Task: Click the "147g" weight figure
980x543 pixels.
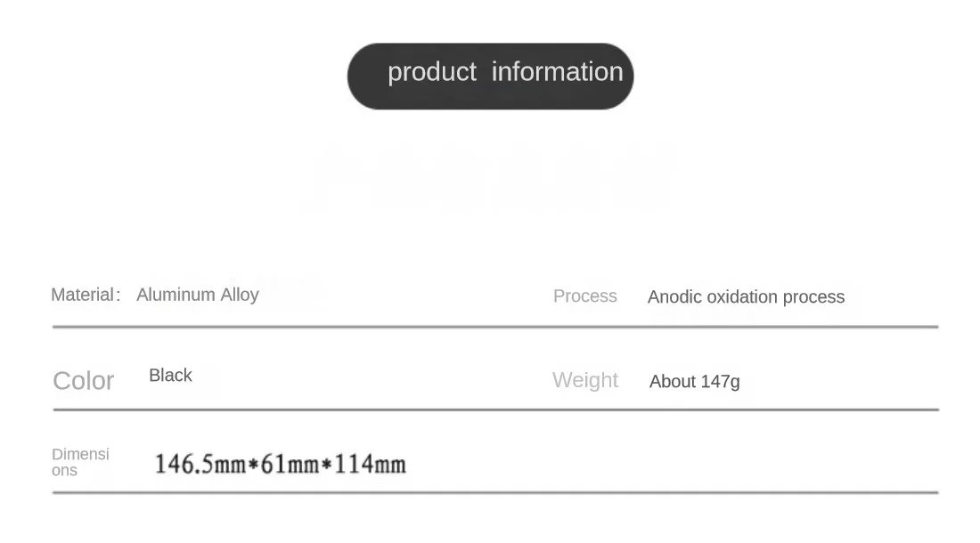Action: 720,382
